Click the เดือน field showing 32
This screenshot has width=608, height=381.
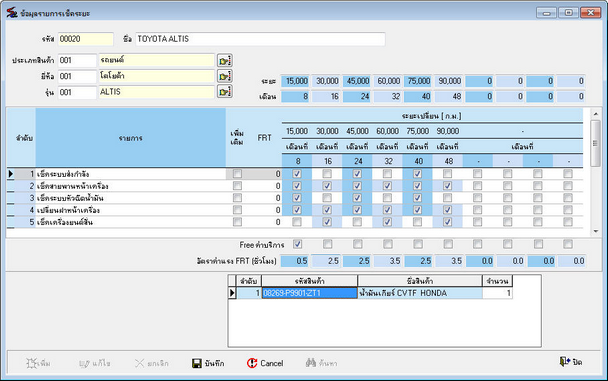[387, 96]
